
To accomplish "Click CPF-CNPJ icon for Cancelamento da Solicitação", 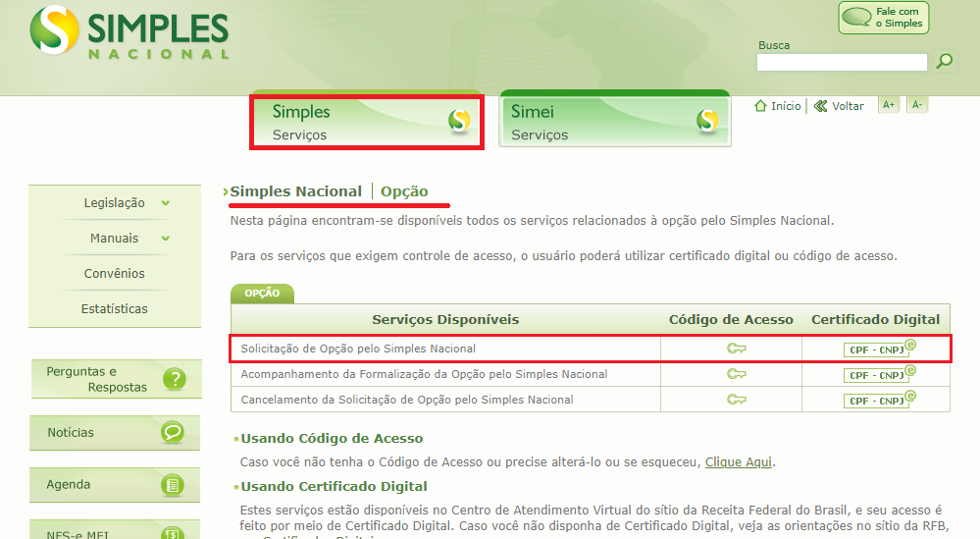I will pos(879,400).
